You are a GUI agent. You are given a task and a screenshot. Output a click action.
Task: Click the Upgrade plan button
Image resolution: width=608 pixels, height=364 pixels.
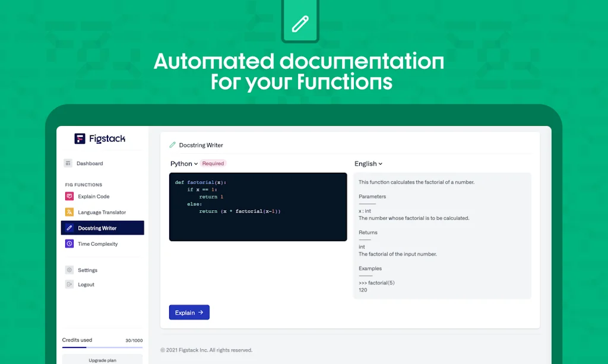click(102, 359)
